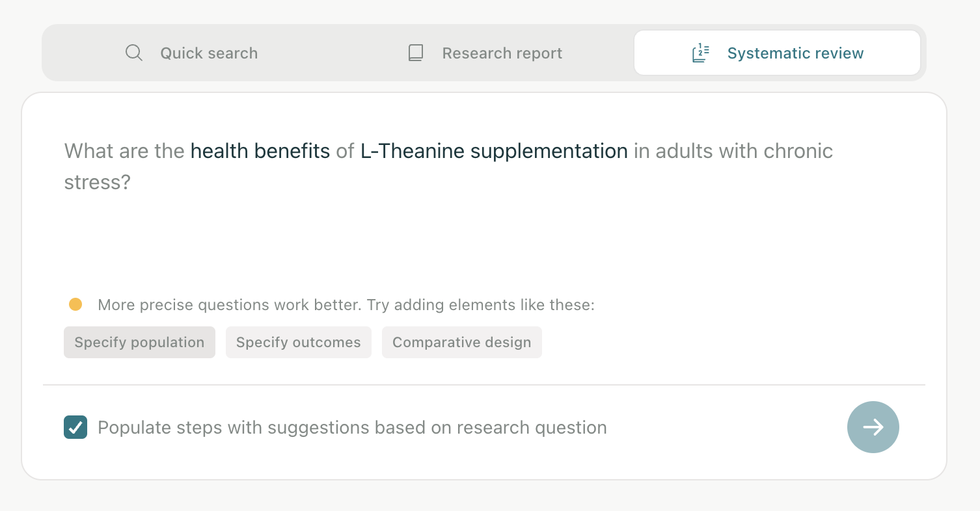Add the Specify population suggestion

(139, 342)
